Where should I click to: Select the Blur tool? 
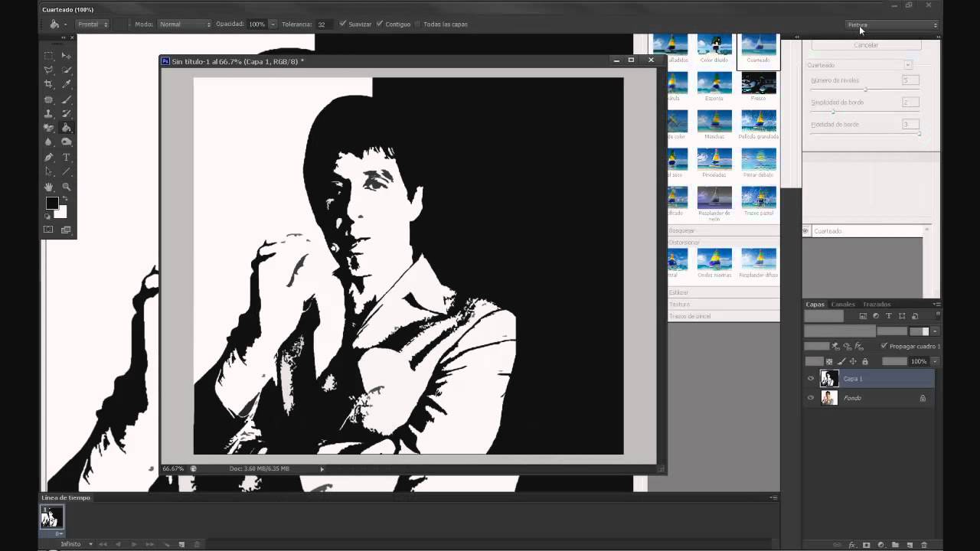(49, 142)
